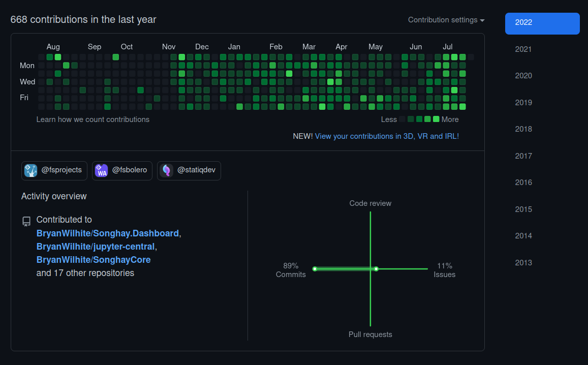
Task: Click the Aug month label on the graph
Action: pyautogui.click(x=53, y=47)
